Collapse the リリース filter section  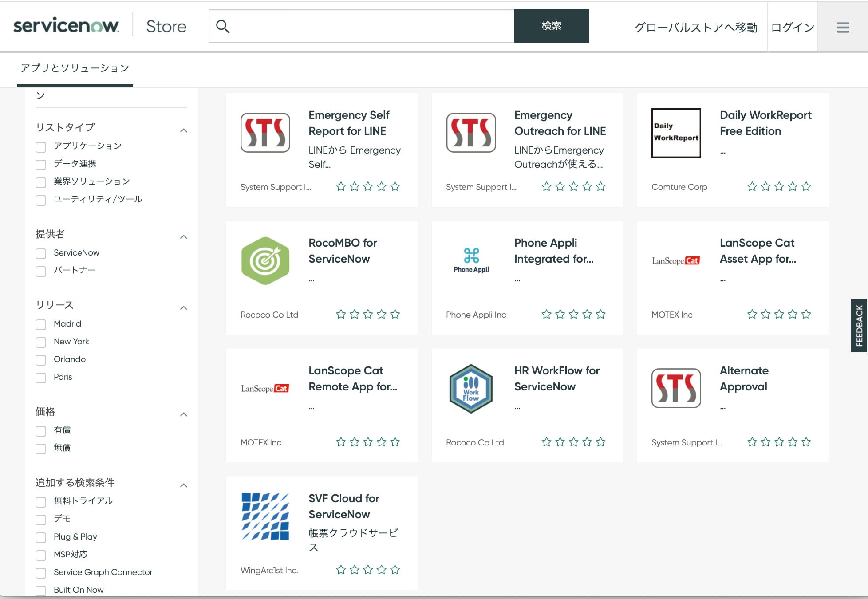coord(184,308)
